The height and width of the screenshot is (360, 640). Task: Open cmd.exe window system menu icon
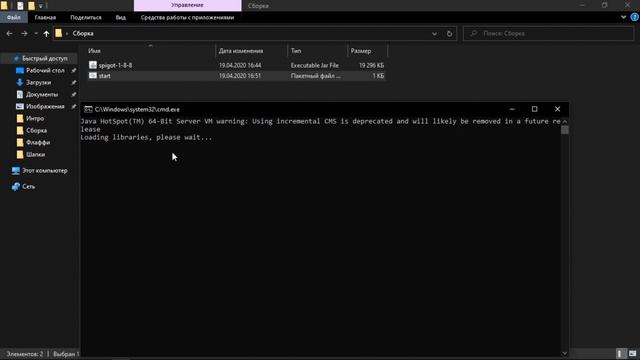88,109
